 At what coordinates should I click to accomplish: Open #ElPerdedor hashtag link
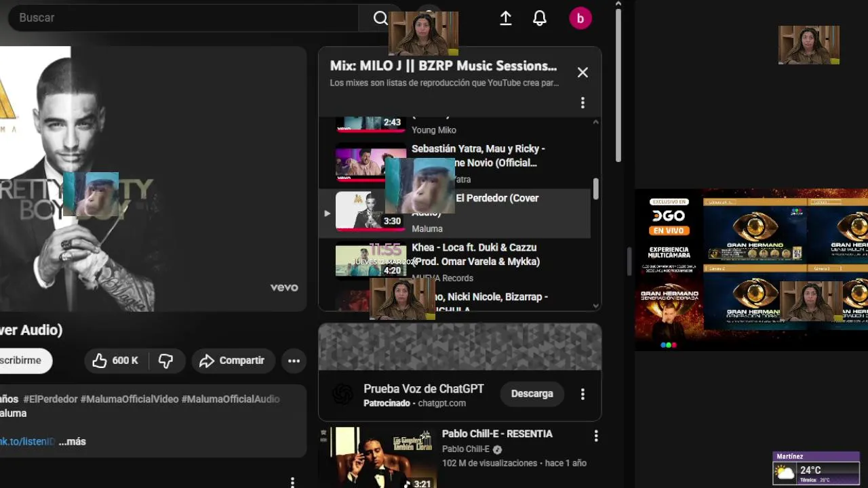click(50, 399)
